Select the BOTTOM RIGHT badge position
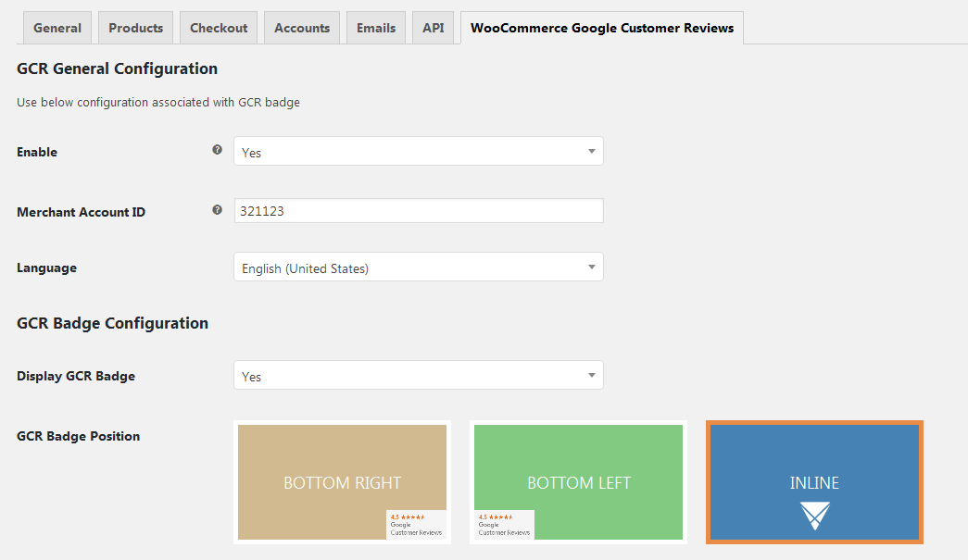Image resolution: width=968 pixels, height=560 pixels. [x=342, y=481]
